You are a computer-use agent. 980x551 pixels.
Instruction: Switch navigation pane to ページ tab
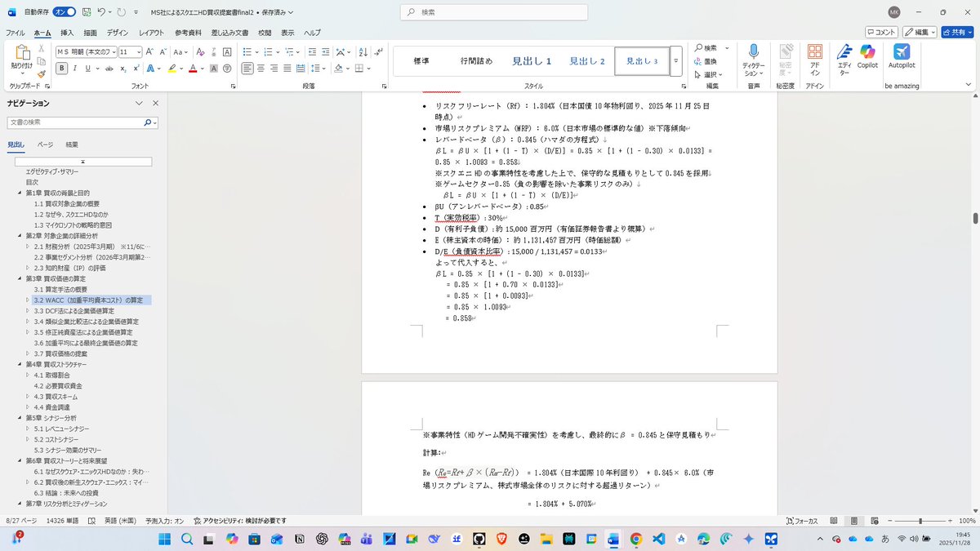[x=45, y=144]
